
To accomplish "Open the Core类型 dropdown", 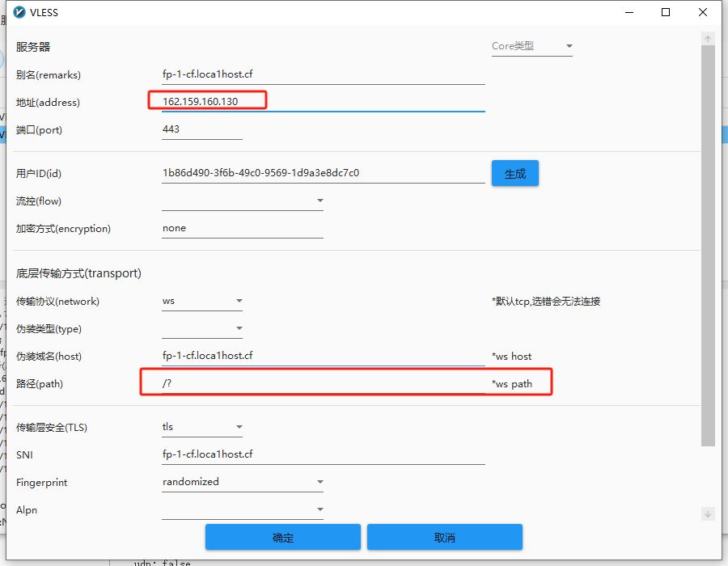I will click(531, 46).
